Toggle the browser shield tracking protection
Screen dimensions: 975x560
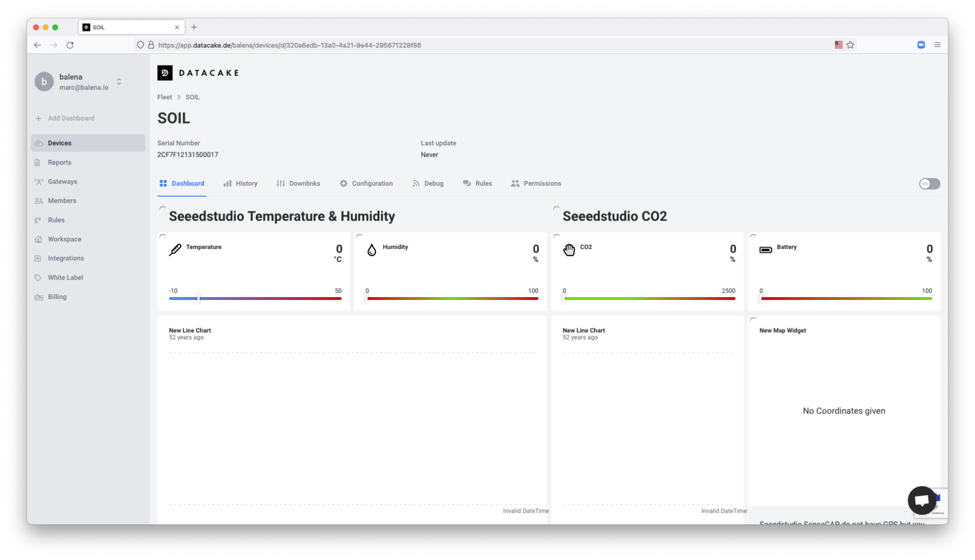tap(140, 44)
